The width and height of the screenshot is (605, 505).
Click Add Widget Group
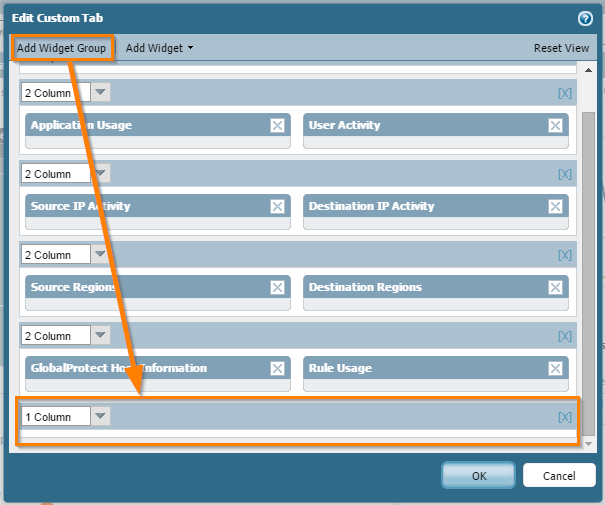tap(61, 48)
